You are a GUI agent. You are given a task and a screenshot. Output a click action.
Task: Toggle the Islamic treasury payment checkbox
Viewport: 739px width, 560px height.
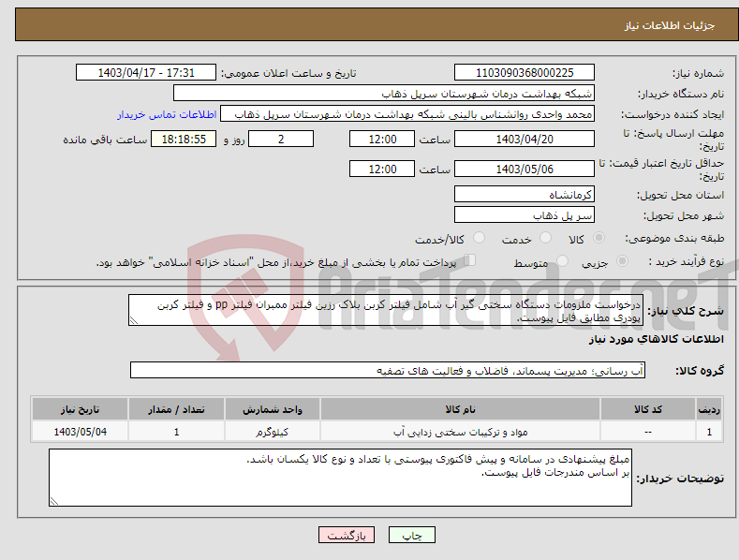coord(469,259)
